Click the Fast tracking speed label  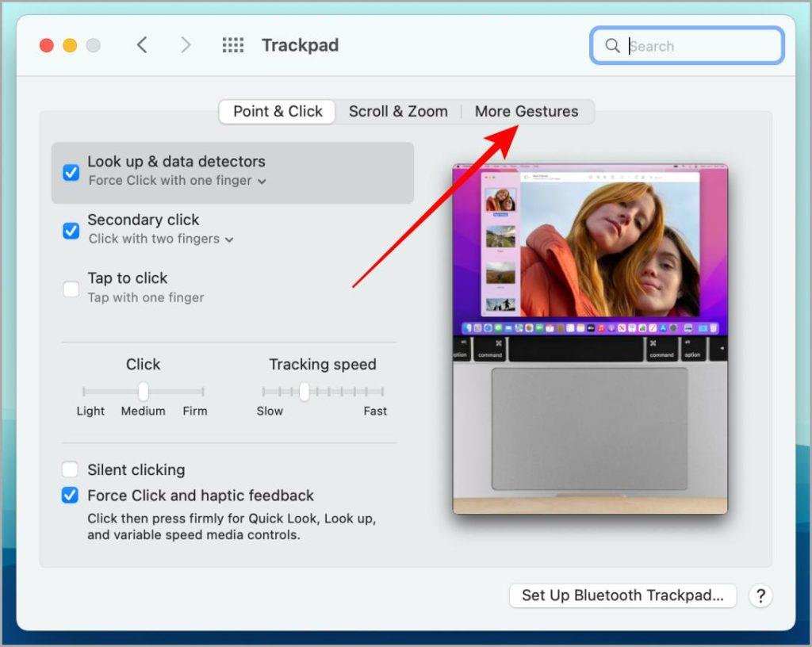click(375, 411)
